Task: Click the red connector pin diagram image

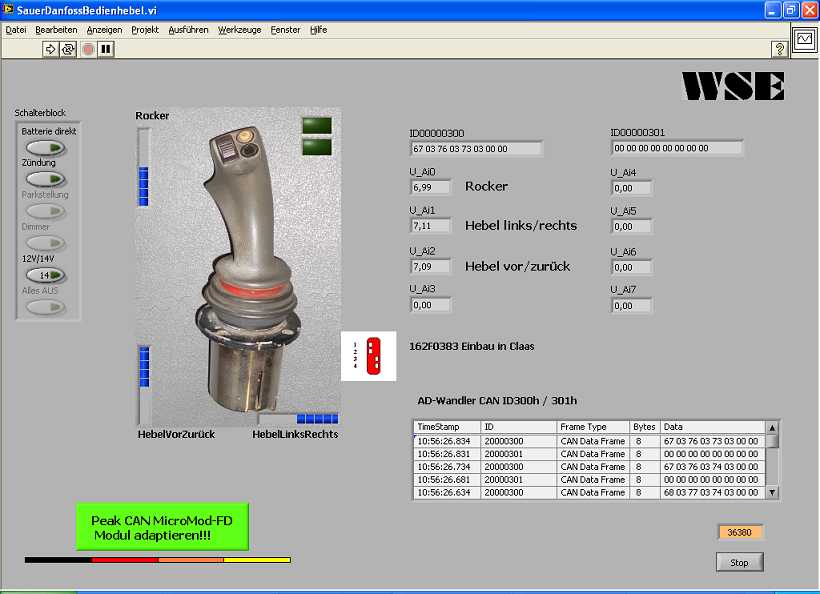Action: pos(369,356)
